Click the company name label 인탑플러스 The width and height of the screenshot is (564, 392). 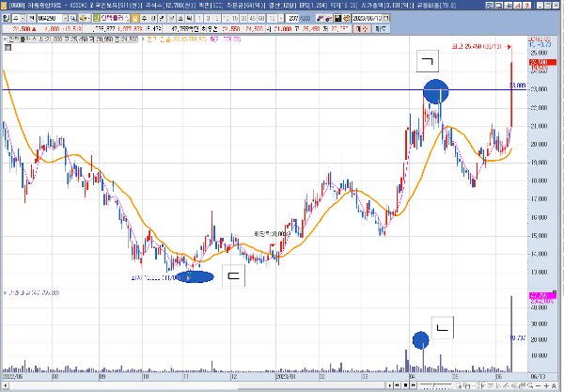[x=115, y=18]
